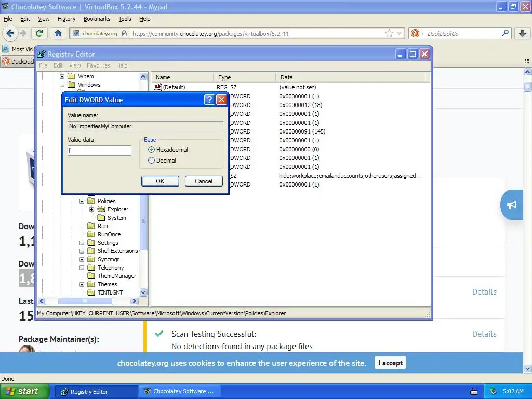Open the Downloads arrow icon in toolbar
Viewport: 532px width, 399px height.
coord(523,33)
